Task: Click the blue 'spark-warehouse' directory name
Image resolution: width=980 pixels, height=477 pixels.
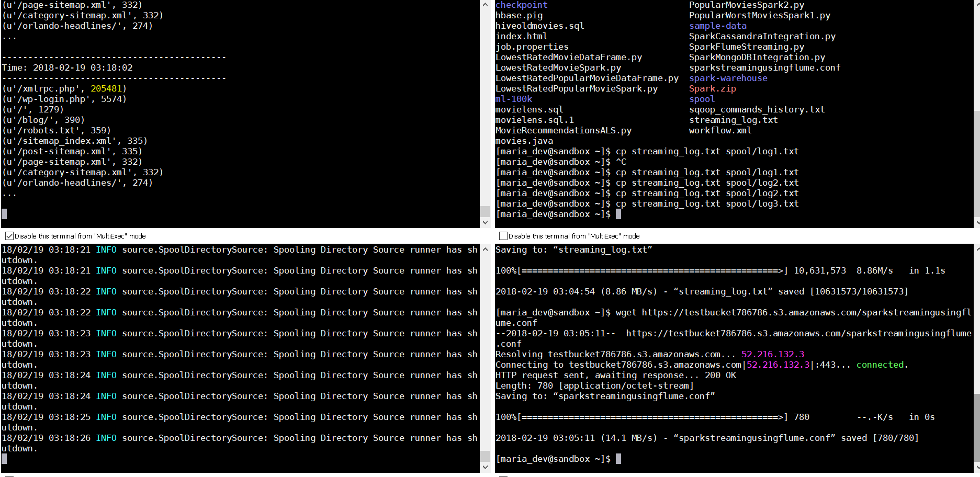Action: (728, 78)
